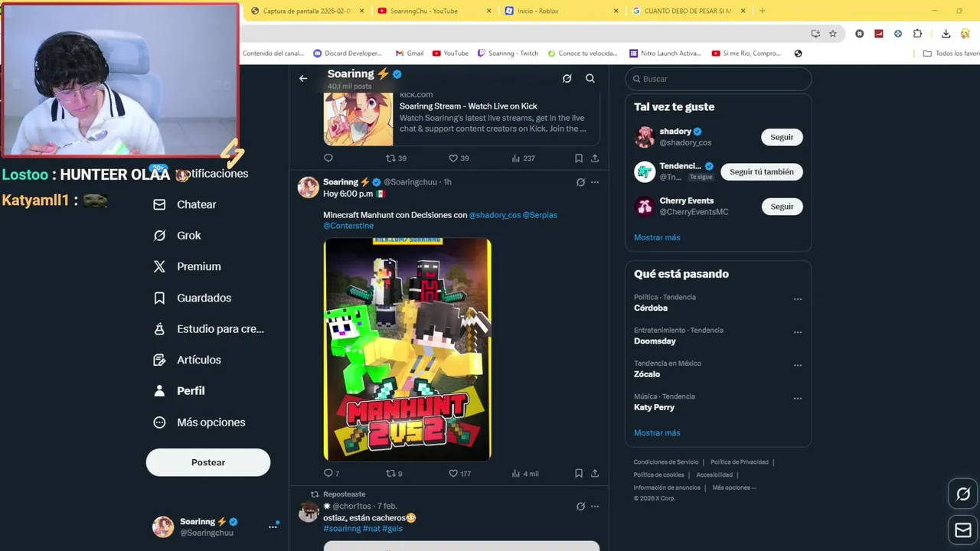Image resolution: width=980 pixels, height=551 pixels.
Task: Open Artículos in the sidebar
Action: (x=187, y=360)
